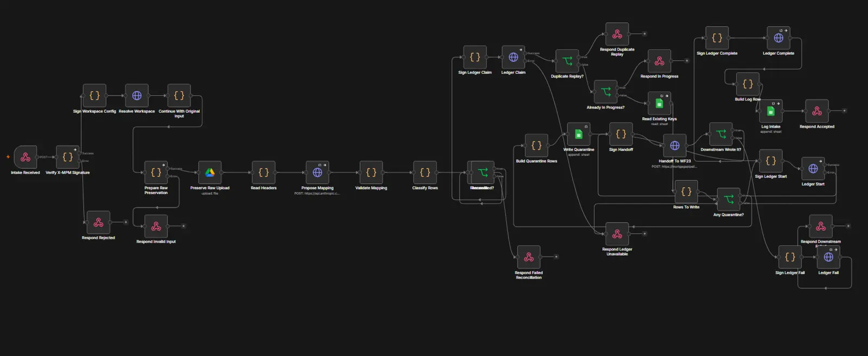The image size is (868, 356).
Task: Open the Preserve Raw Upload Drive node
Action: point(210,172)
